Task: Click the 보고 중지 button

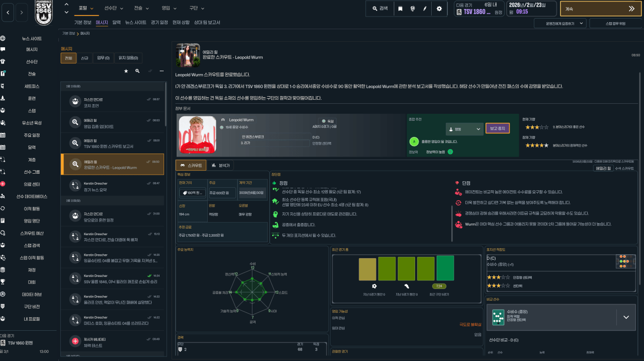Action: point(498,128)
